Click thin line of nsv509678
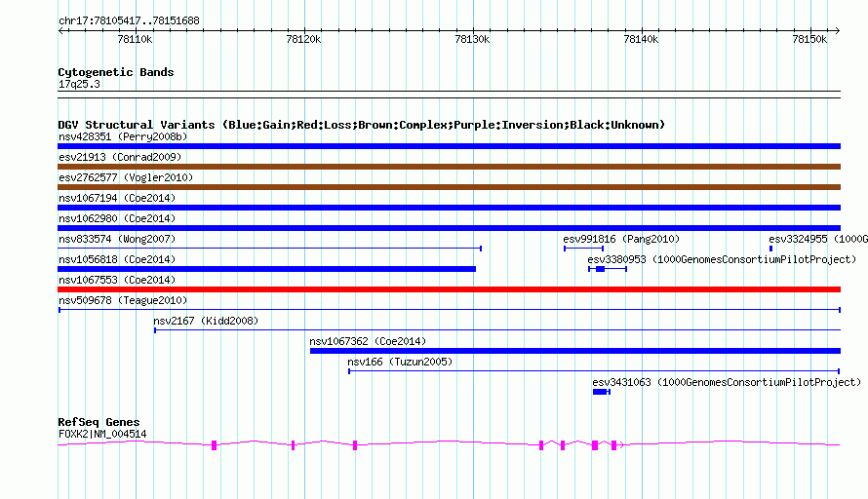The width and height of the screenshot is (868, 499). [x=450, y=310]
